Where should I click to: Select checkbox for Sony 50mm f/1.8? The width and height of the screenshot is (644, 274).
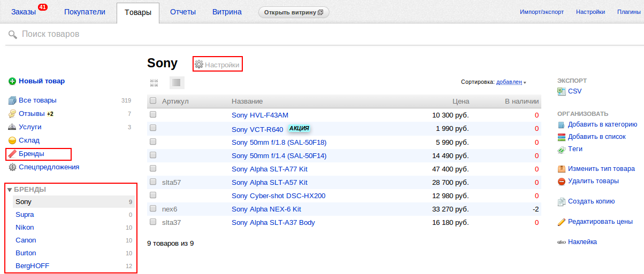tap(153, 142)
